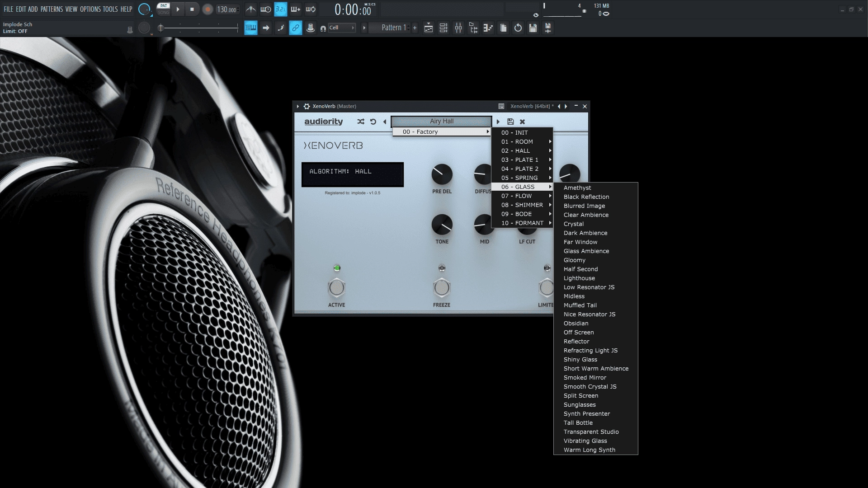Open the Playlist view icon
Screen dimensions: 868x488
429,28
